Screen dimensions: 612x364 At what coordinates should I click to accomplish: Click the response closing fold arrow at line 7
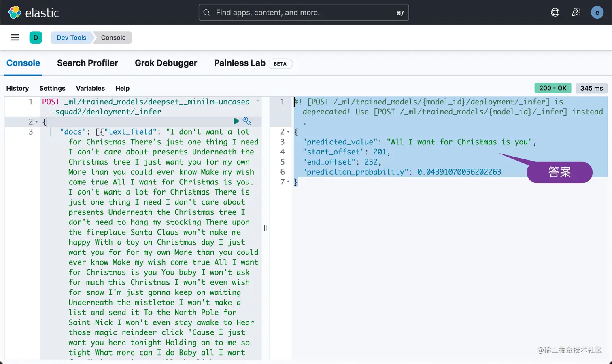point(288,182)
